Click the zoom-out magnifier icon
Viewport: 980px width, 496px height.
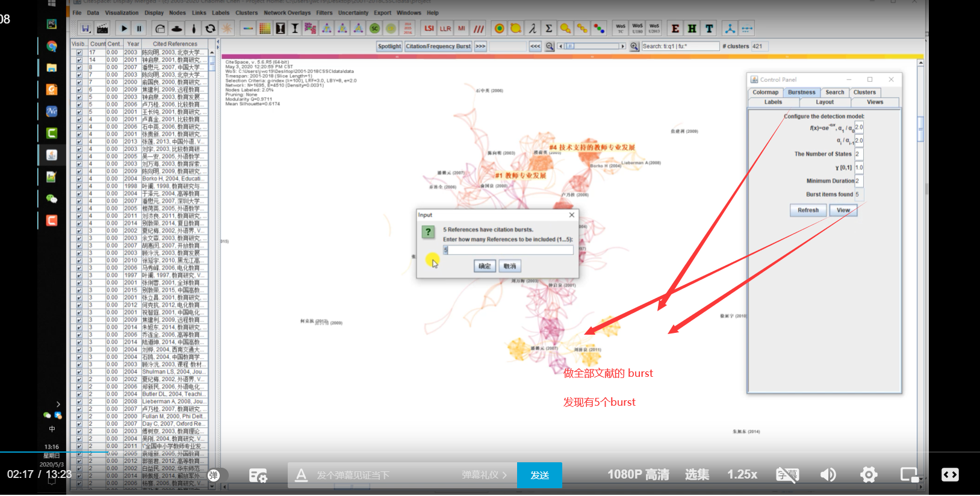(x=550, y=46)
